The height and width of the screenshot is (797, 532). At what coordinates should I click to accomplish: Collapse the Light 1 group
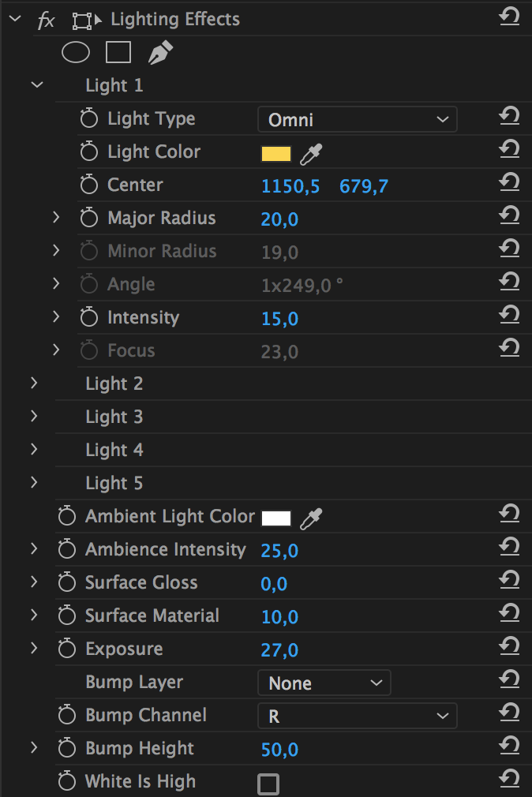point(37,84)
